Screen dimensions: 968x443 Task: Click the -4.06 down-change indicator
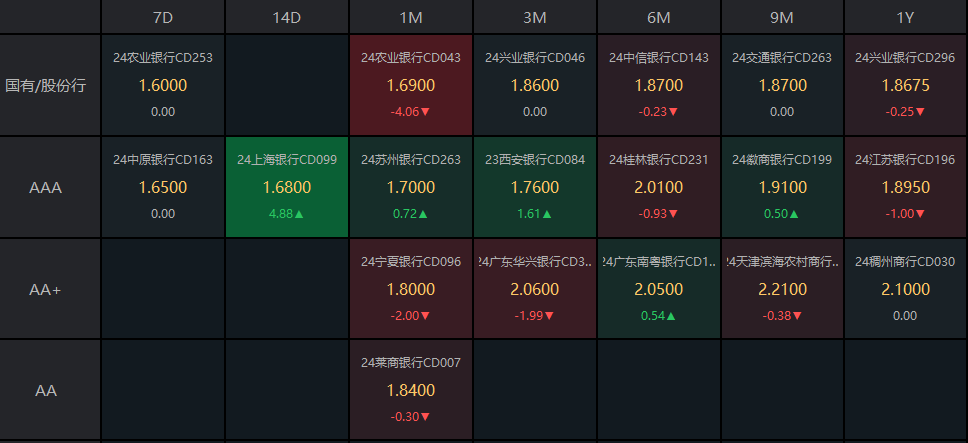tap(411, 112)
